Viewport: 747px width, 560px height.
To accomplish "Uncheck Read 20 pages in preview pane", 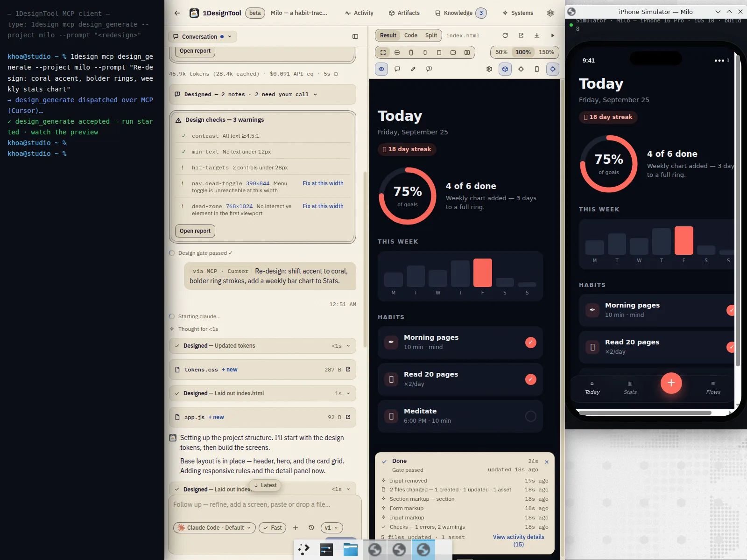I will click(x=531, y=379).
